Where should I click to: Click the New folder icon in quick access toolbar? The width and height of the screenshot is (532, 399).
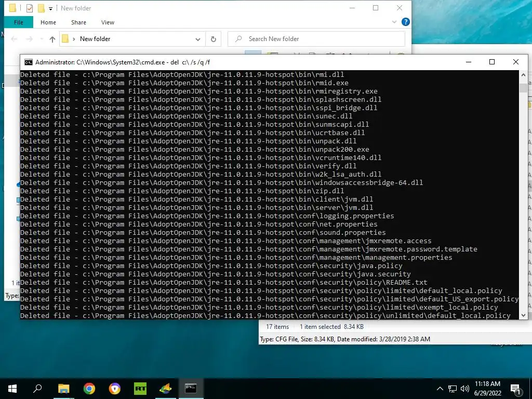41,8
